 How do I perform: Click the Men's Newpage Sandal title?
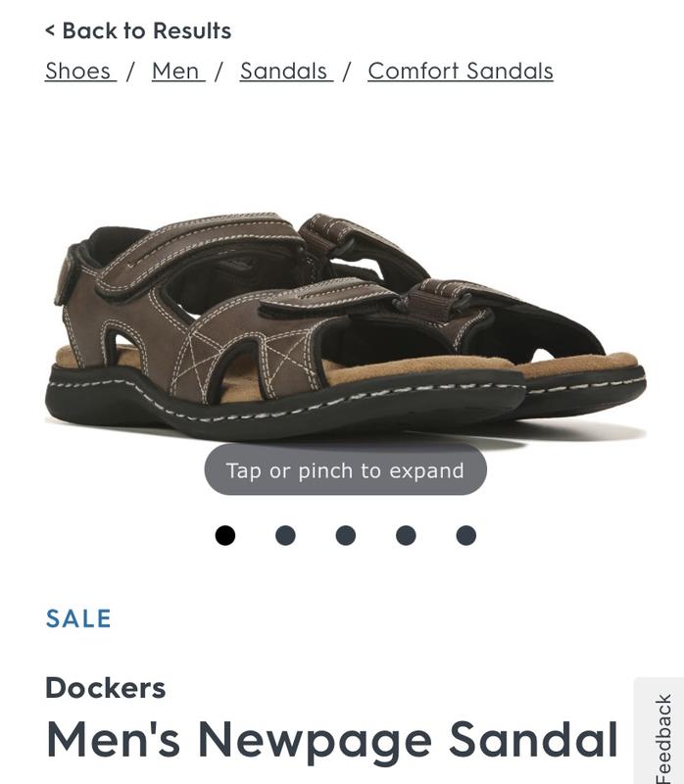click(332, 741)
